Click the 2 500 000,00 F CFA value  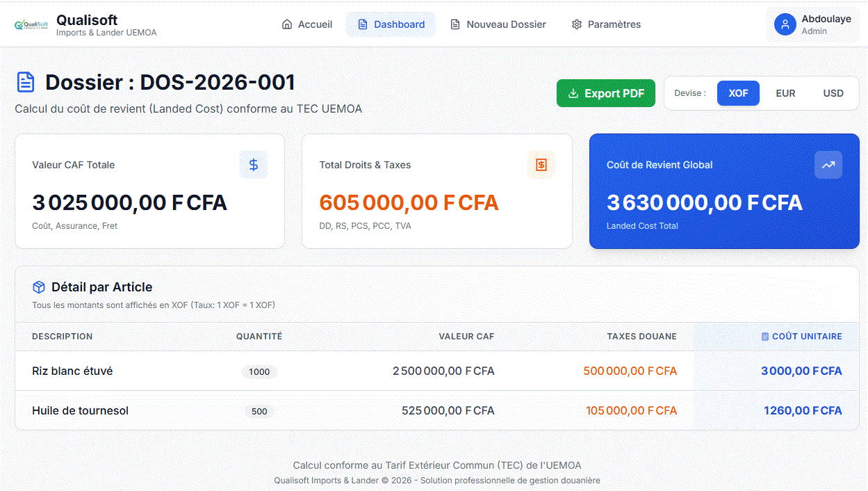coord(443,371)
